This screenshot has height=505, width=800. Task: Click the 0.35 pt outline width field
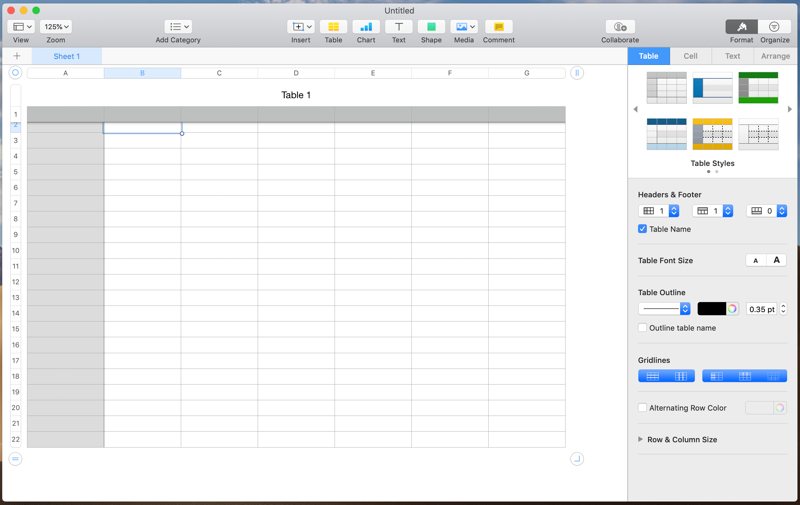pyautogui.click(x=762, y=309)
